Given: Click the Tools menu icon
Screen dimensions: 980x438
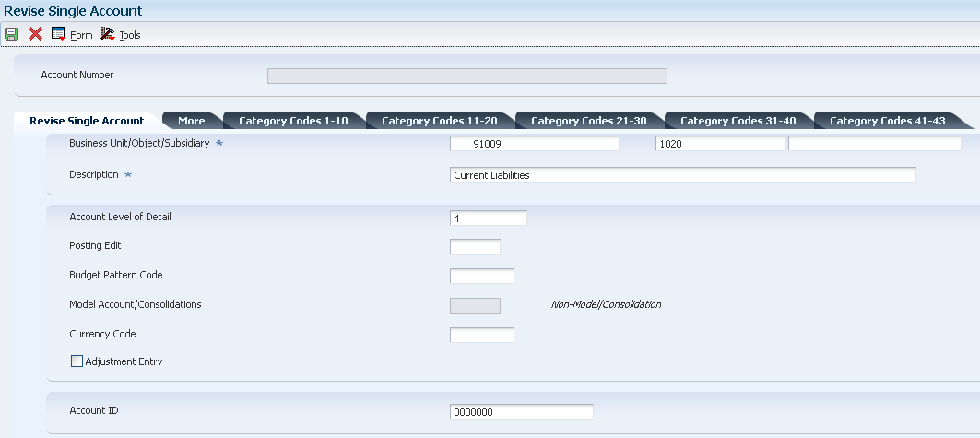Looking at the screenshot, I should click(108, 34).
